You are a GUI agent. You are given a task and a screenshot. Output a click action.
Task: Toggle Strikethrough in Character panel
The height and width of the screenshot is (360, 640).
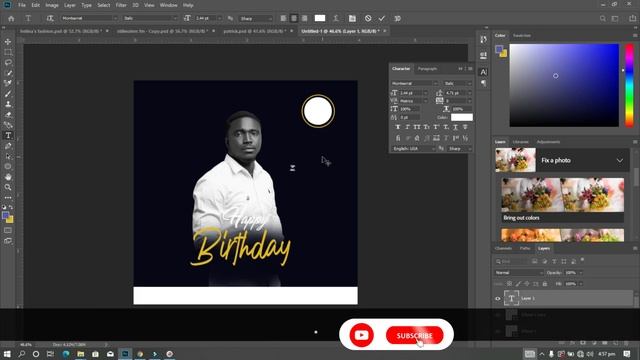pos(465,127)
